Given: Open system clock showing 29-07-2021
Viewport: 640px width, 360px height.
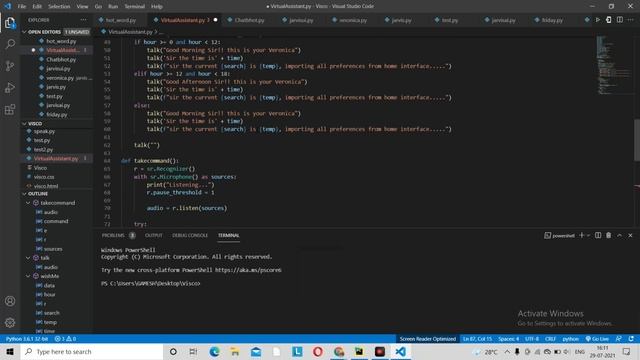Looking at the screenshot, I should pyautogui.click(x=602, y=351).
